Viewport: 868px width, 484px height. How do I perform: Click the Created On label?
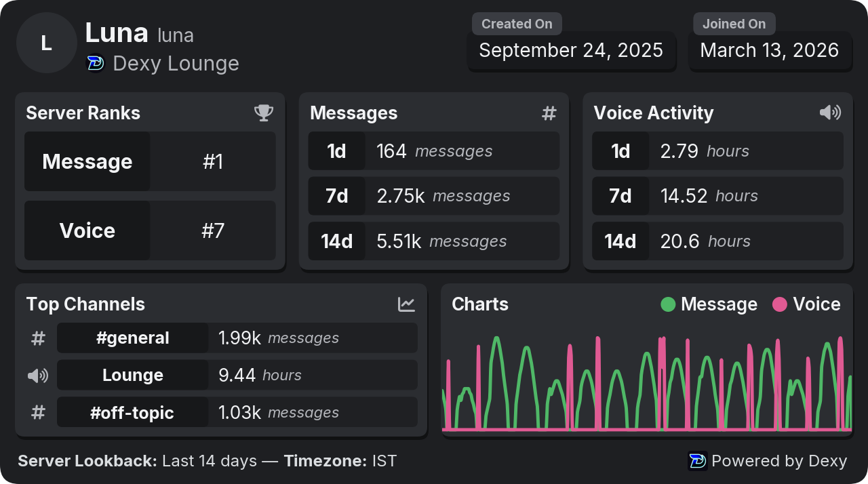pos(517,24)
